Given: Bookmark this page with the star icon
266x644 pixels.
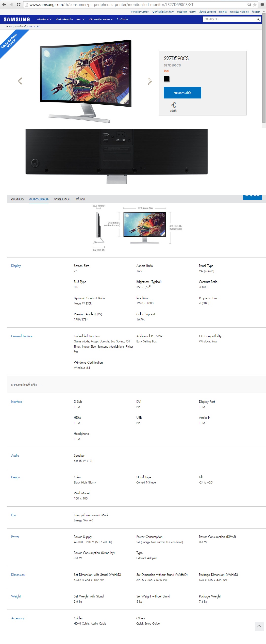Looking at the screenshot, I should [x=255, y=4].
